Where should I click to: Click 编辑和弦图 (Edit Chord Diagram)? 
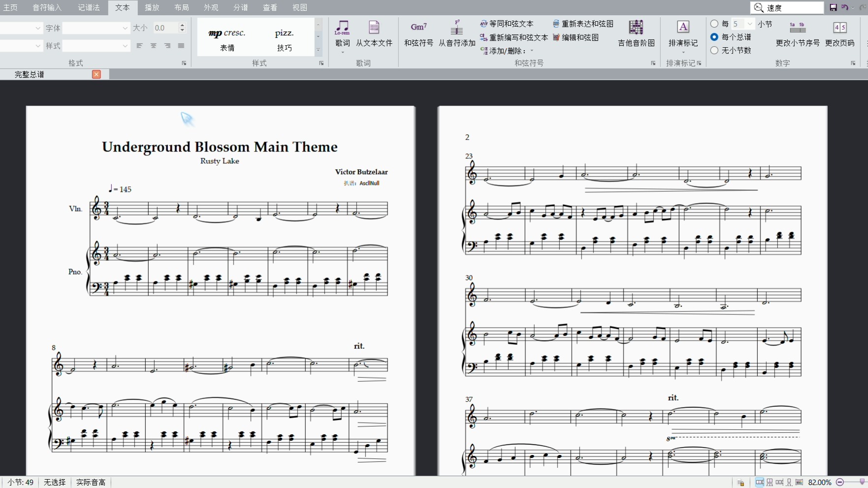(576, 37)
